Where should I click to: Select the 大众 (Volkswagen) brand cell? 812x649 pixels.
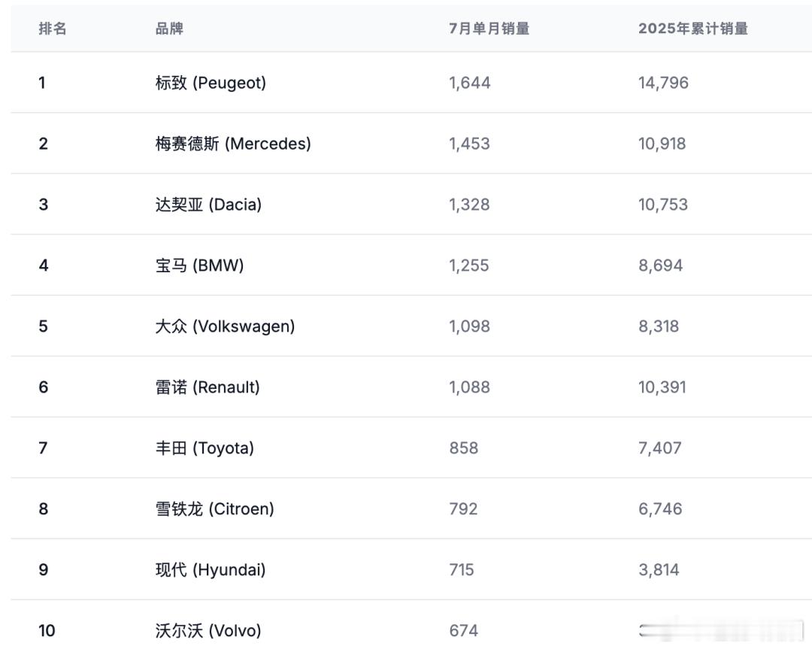pyautogui.click(x=225, y=326)
